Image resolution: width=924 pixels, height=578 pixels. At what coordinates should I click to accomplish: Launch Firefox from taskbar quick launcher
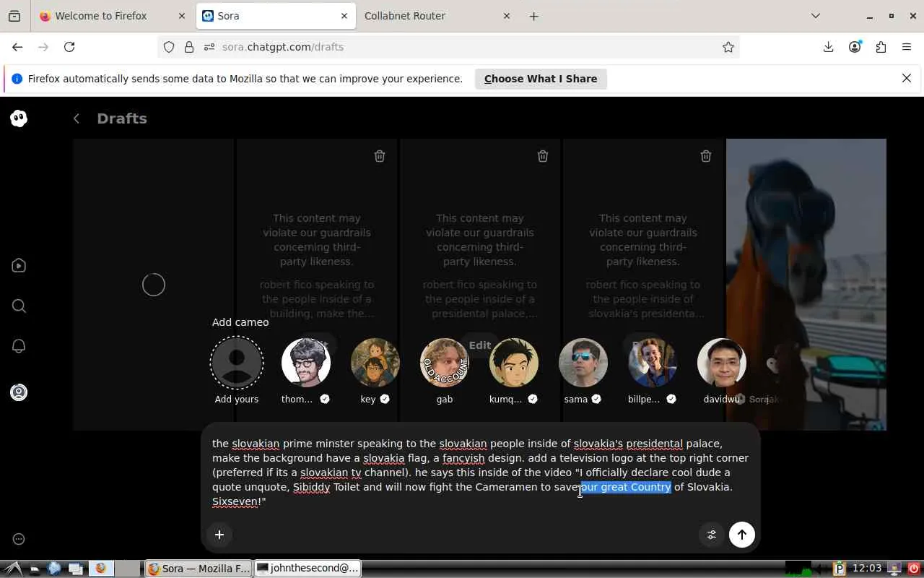[100, 569]
